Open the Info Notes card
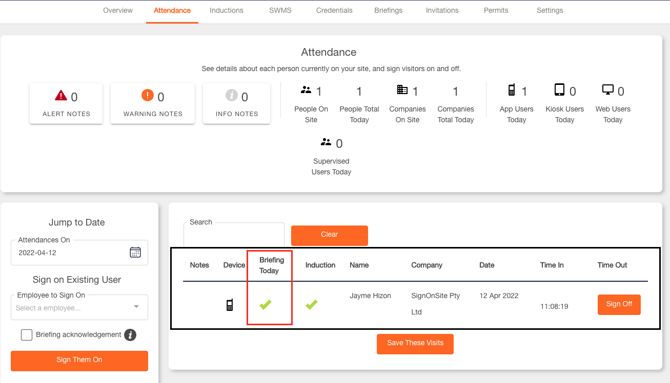The width and height of the screenshot is (670, 383). [x=236, y=103]
